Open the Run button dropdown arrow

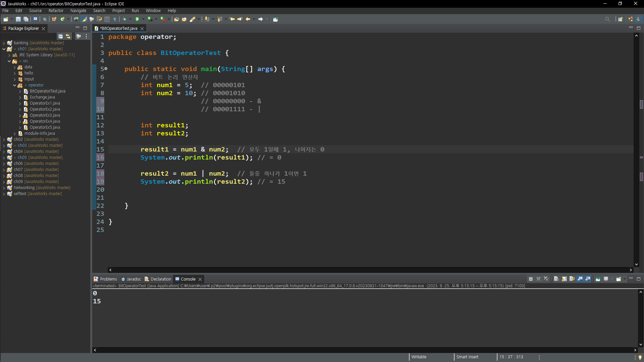(143, 19)
